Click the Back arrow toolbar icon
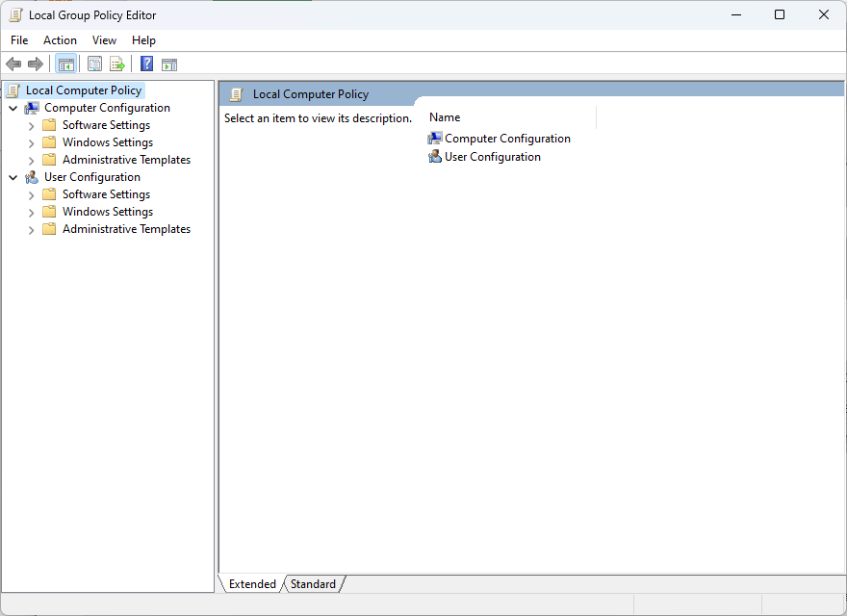This screenshot has height=616, width=847. point(13,64)
